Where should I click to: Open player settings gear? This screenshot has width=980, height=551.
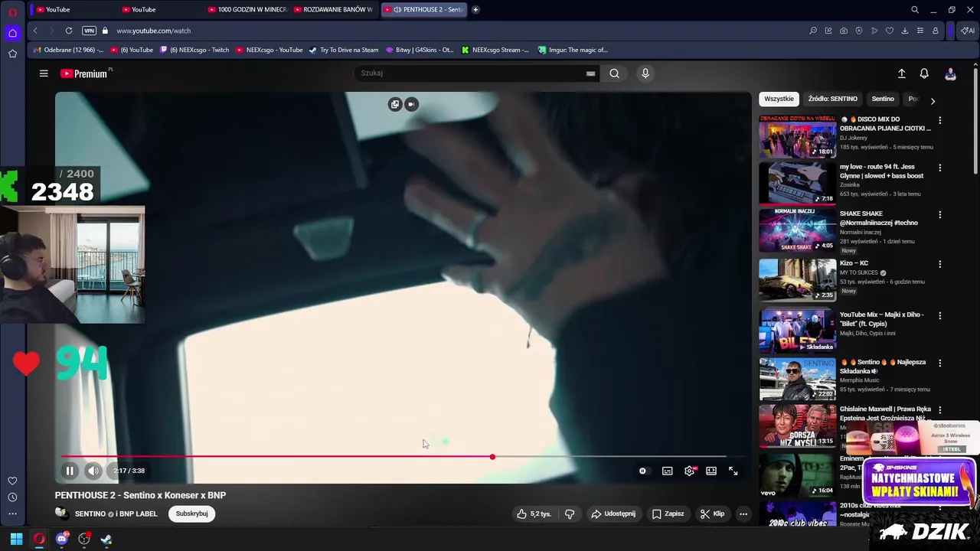pyautogui.click(x=689, y=471)
